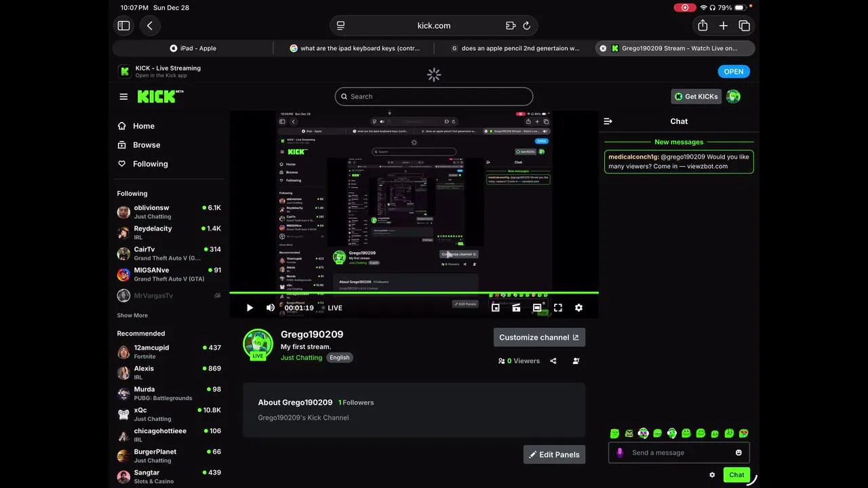868x488 pixels.
Task: Open offline MrVargasTv channel
Action: click(169, 296)
